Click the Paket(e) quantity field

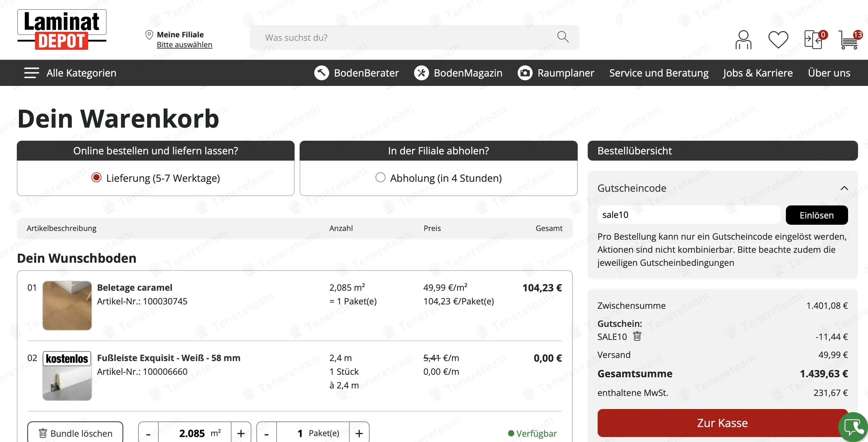(x=313, y=433)
